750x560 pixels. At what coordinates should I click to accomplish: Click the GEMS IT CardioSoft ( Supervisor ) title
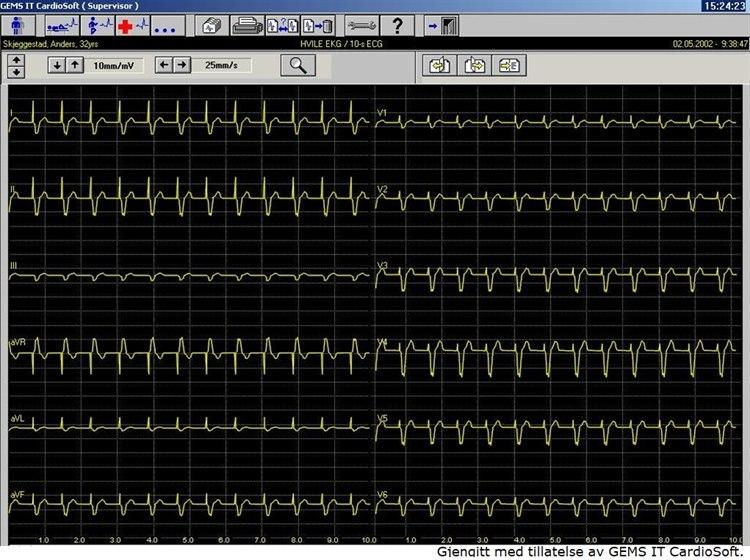[x=70, y=6]
